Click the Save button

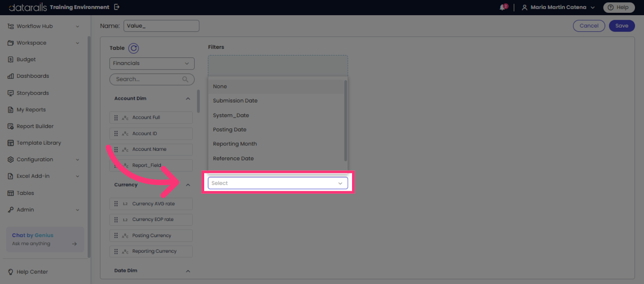(622, 26)
